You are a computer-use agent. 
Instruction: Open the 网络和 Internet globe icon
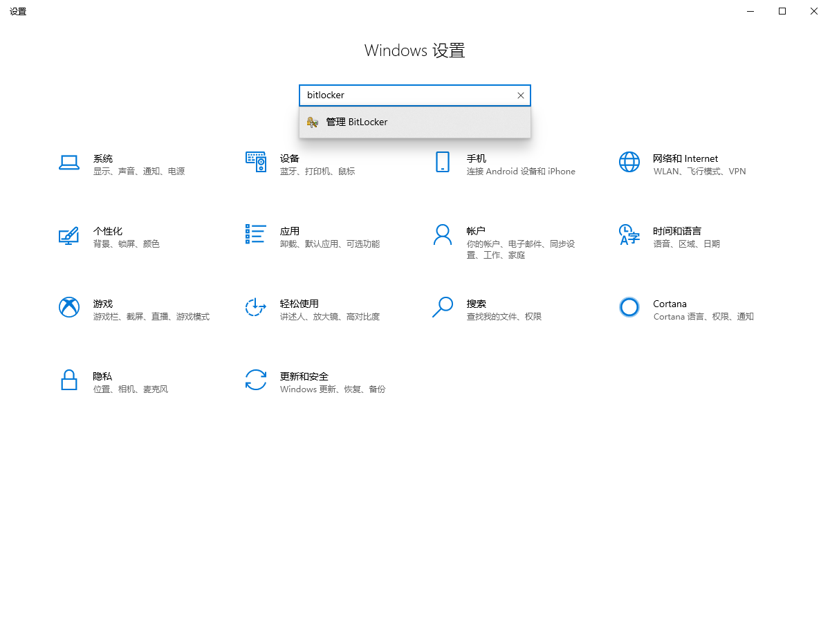click(x=629, y=163)
